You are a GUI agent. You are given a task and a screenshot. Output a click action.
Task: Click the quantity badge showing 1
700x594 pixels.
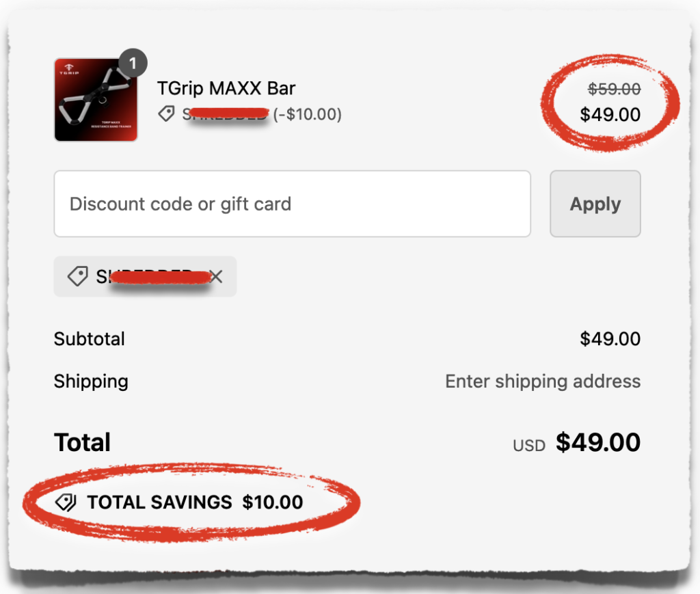133,64
